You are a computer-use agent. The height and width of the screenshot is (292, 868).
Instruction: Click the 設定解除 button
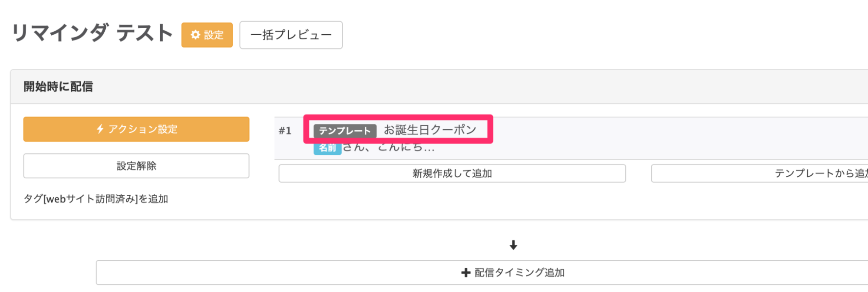pos(136,166)
